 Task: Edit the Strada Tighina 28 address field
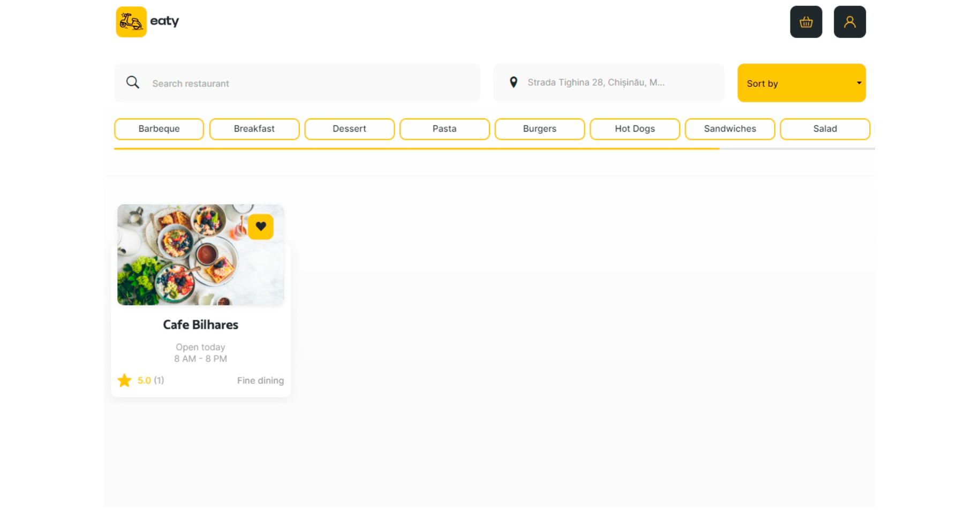tap(609, 83)
